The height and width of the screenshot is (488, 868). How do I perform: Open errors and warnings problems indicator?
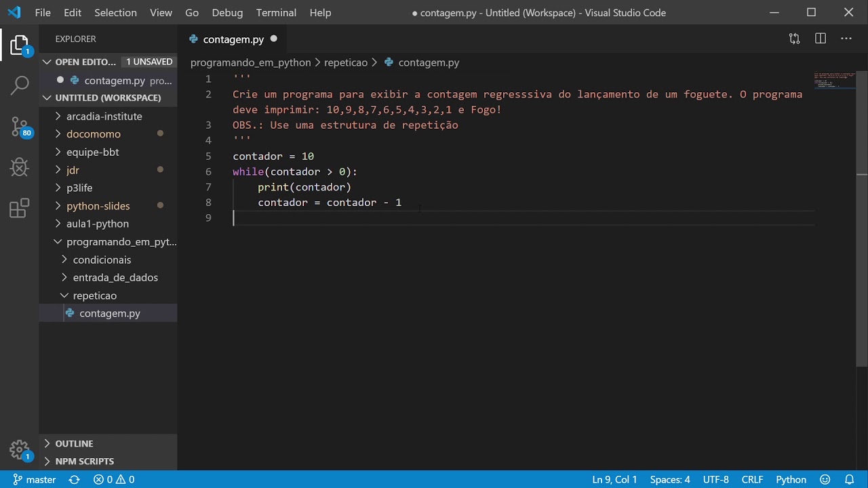point(114,479)
